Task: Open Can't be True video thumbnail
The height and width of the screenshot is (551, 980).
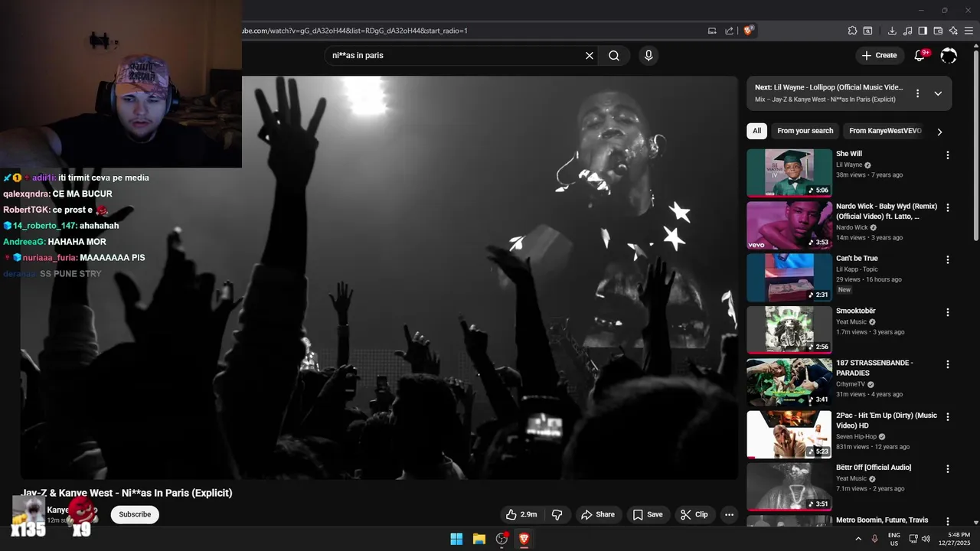Action: click(789, 278)
